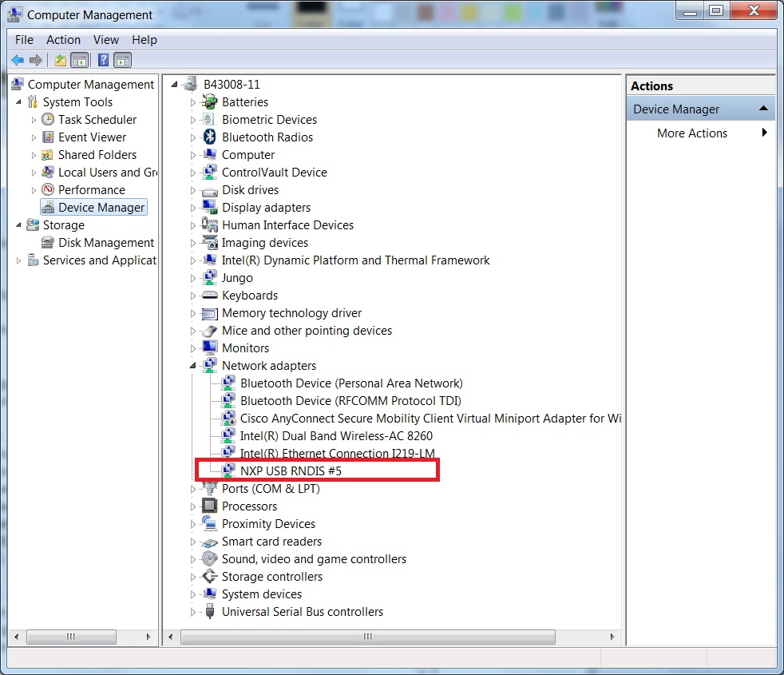784x675 pixels.
Task: Click the Performance icon in left tree
Action: pos(48,190)
